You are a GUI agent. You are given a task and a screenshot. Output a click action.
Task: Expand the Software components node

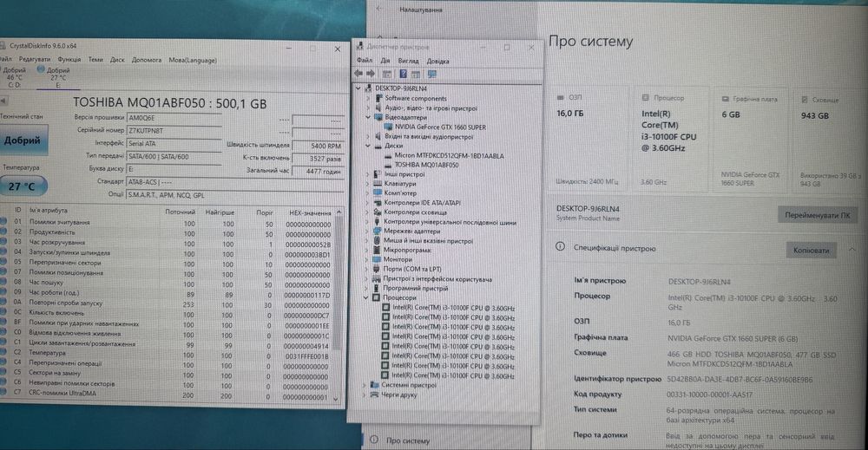tap(368, 98)
